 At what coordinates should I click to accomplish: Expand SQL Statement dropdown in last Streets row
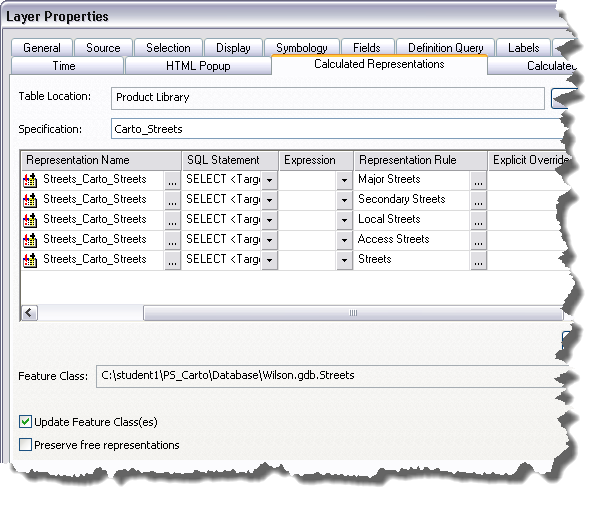[x=269, y=261]
